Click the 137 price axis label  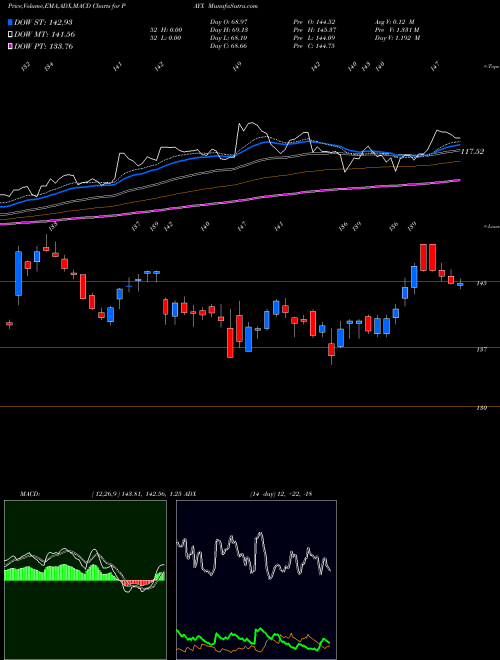(x=481, y=349)
